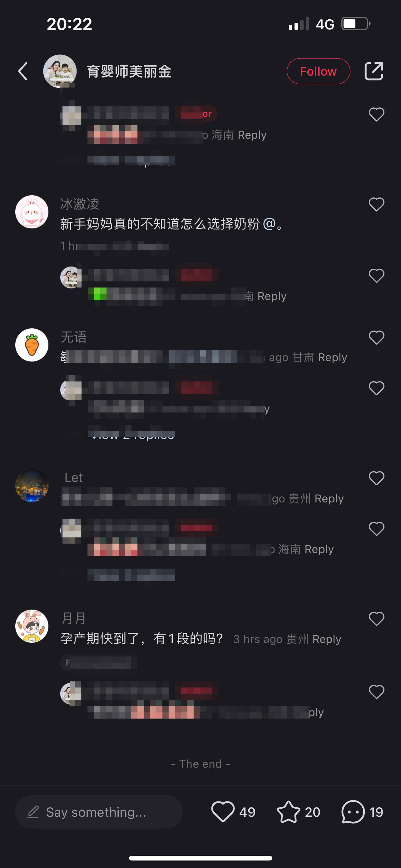The height and width of the screenshot is (868, 401).
Task: Open 月月's cartoon avatar
Action: [32, 626]
